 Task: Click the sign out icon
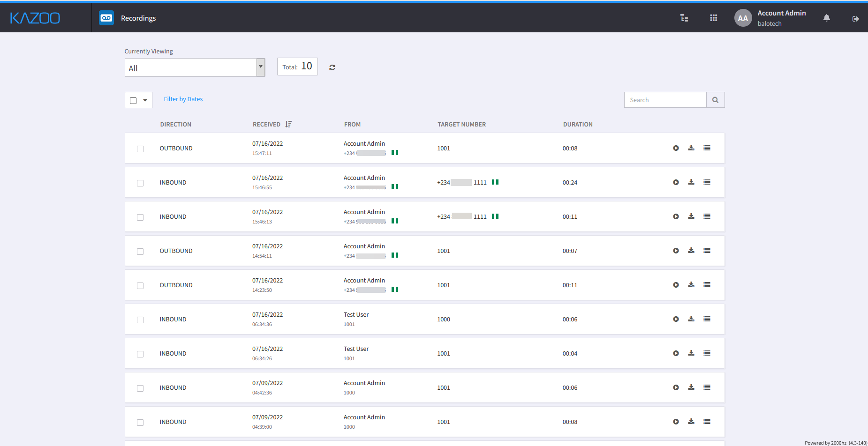[x=855, y=19]
